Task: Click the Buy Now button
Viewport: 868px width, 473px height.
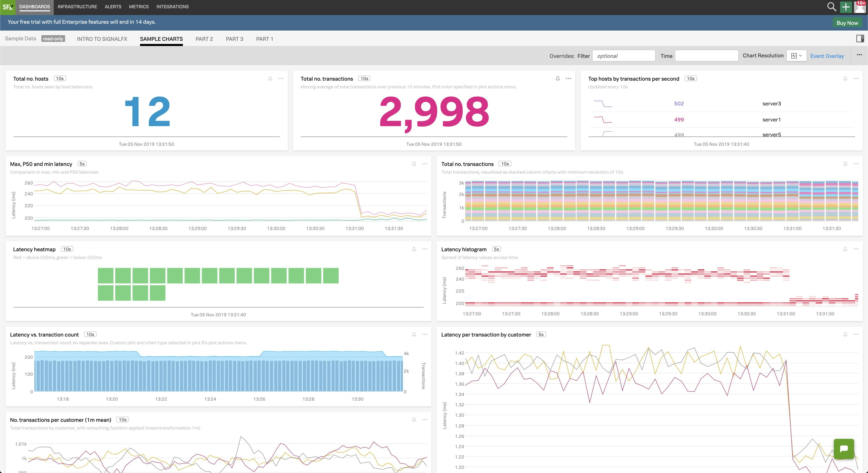Action: [847, 22]
